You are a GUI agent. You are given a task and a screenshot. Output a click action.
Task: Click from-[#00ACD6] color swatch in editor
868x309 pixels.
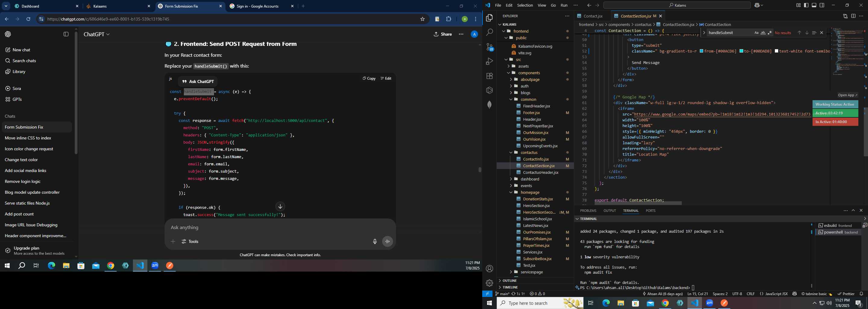[701, 51]
